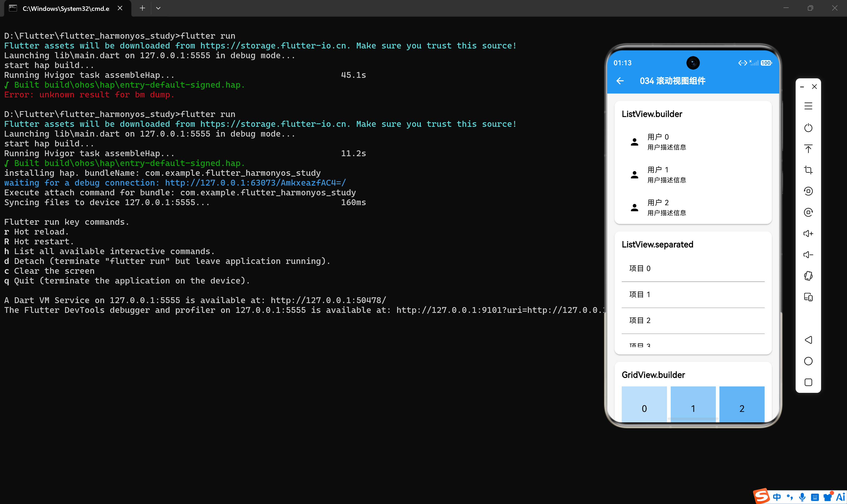Tap the 项目 2 row
The height and width of the screenshot is (504, 847).
point(693,321)
